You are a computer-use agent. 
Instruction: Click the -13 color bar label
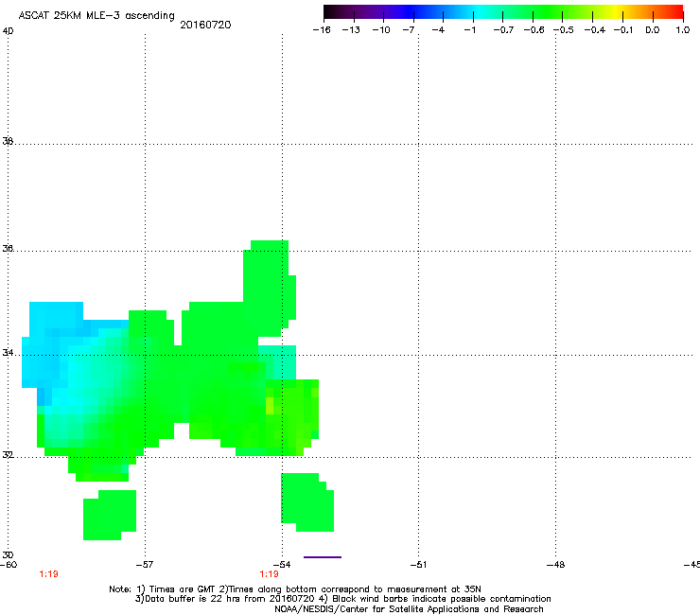click(x=351, y=30)
